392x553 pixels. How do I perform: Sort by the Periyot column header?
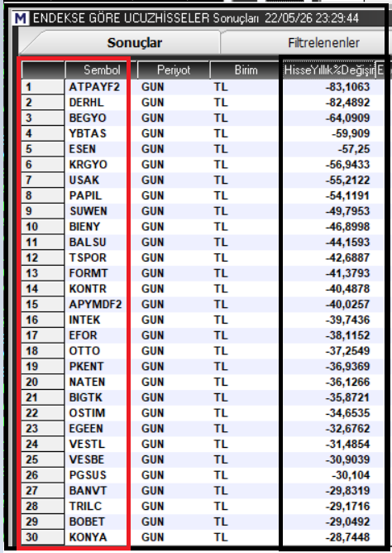point(174,70)
